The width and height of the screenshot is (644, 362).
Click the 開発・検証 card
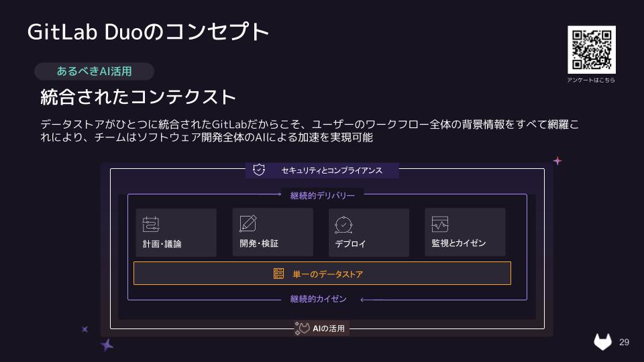(273, 233)
